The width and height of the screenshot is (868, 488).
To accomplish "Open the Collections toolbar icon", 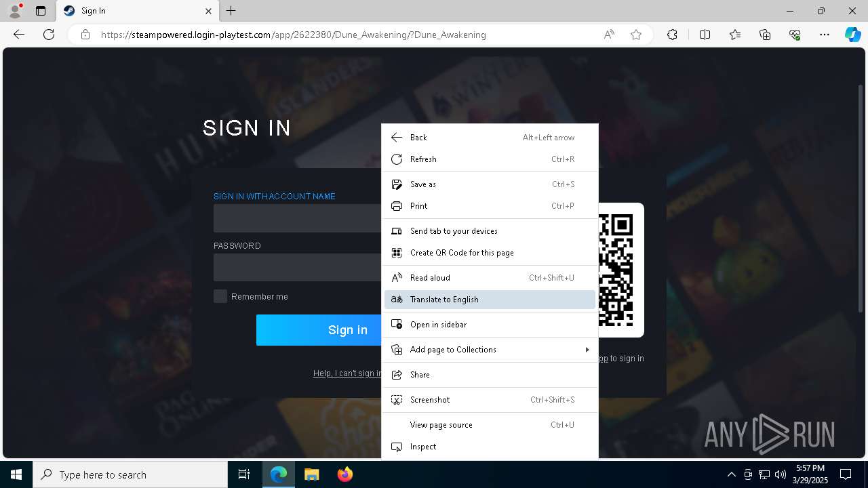I will (765, 35).
